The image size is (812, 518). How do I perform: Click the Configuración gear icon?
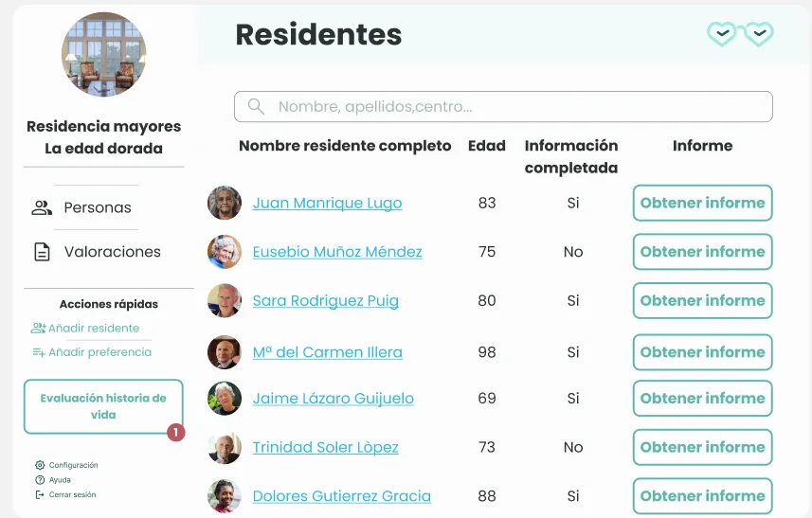click(40, 465)
